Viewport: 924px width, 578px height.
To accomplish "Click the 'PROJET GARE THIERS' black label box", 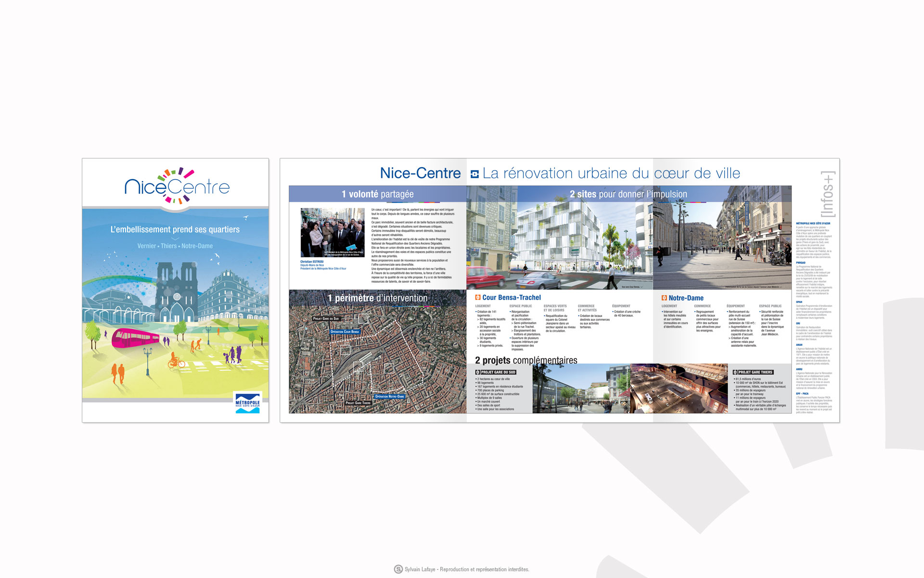I will tap(756, 372).
